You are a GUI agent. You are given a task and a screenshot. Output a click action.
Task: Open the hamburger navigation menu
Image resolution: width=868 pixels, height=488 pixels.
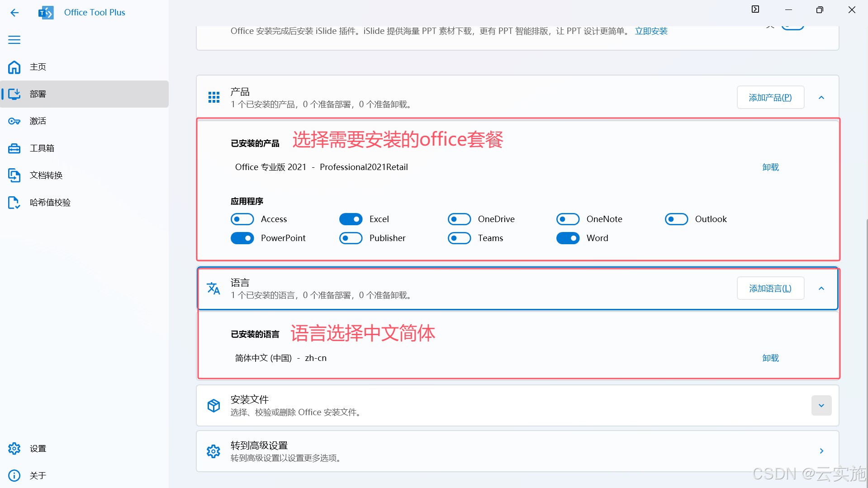click(x=14, y=40)
